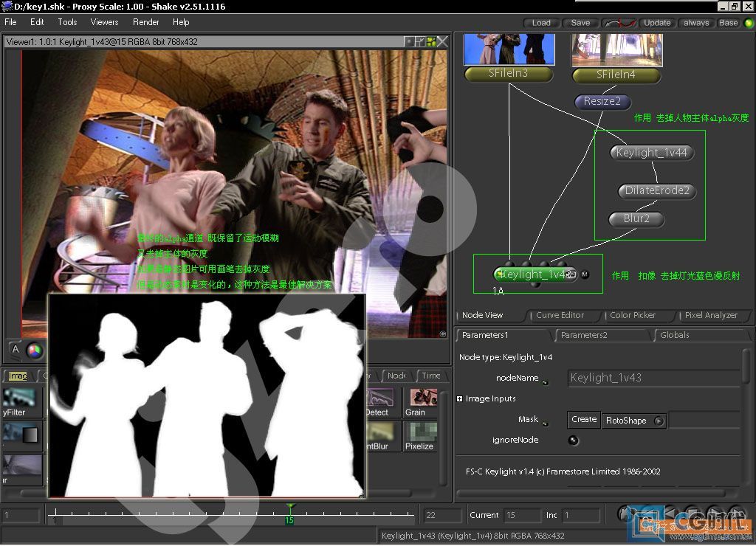Screen dimensions: 756x546
Task: Open the Render menu
Action: pyautogui.click(x=145, y=22)
